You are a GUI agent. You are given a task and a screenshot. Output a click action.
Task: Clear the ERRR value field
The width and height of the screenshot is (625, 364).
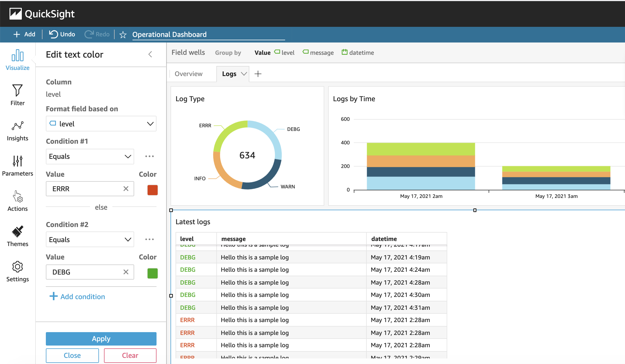click(126, 189)
